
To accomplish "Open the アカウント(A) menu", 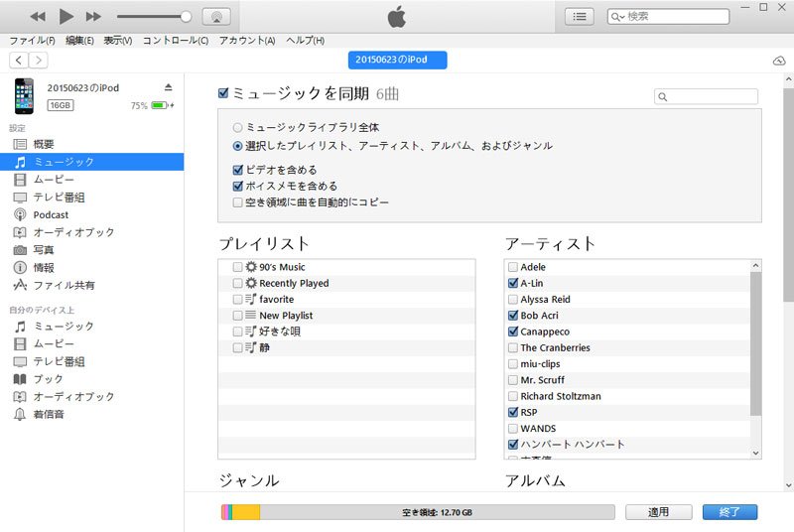I will (247, 41).
